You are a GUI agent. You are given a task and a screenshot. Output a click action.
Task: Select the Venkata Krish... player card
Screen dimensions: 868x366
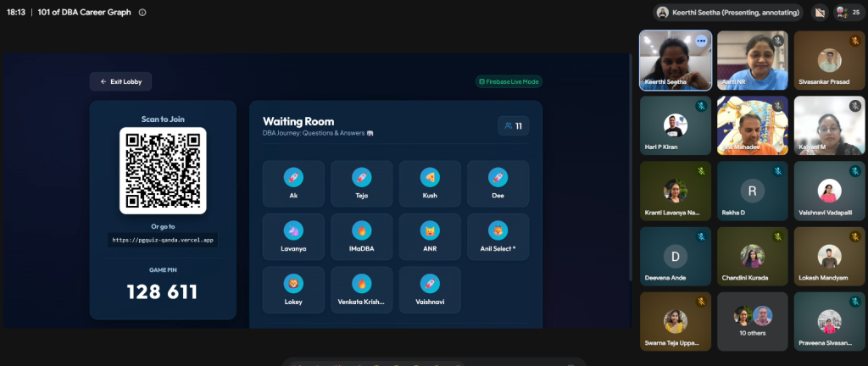tap(361, 291)
